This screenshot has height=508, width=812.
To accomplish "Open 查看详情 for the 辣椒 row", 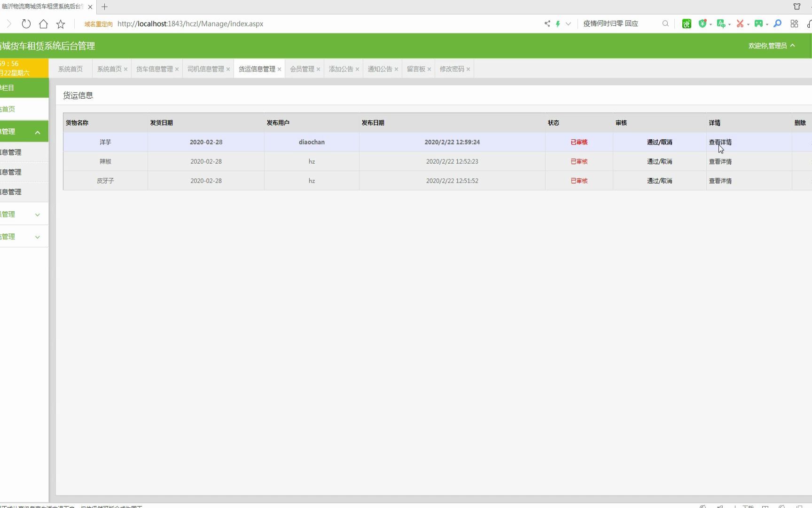I will coord(720,161).
